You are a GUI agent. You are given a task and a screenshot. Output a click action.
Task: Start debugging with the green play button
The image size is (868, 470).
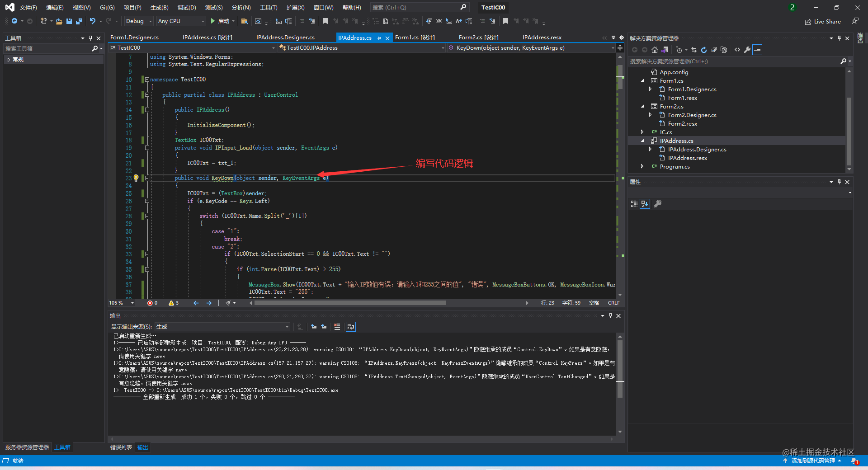click(x=212, y=21)
